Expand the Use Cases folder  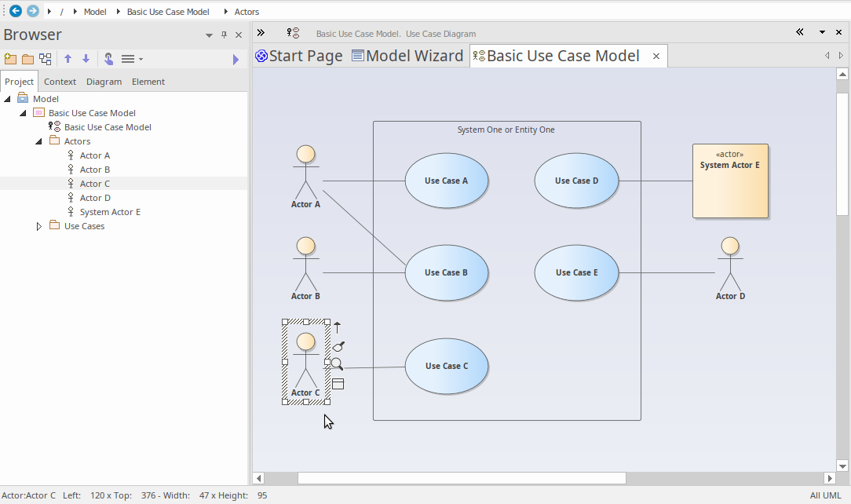coord(39,226)
